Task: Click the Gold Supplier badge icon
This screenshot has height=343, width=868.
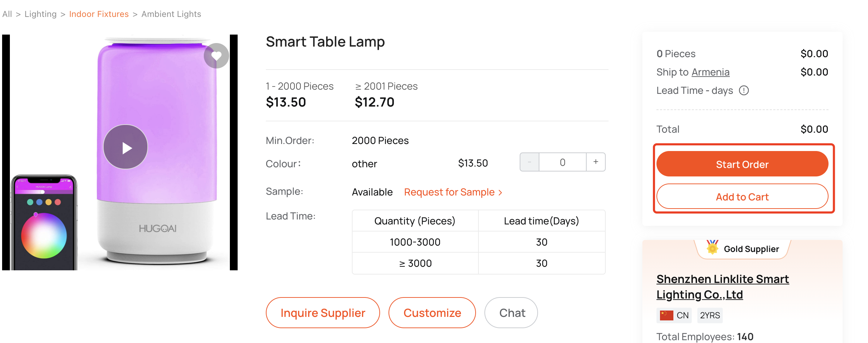Action: [x=713, y=247]
